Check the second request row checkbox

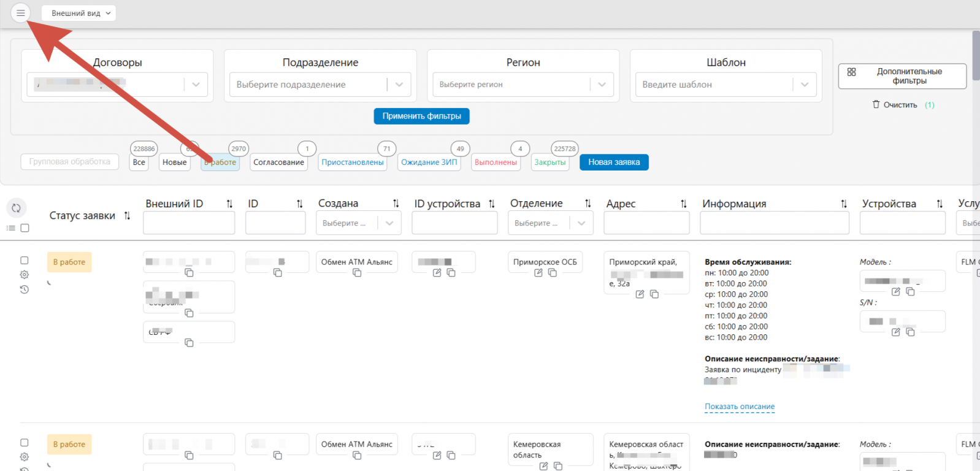[x=25, y=443]
